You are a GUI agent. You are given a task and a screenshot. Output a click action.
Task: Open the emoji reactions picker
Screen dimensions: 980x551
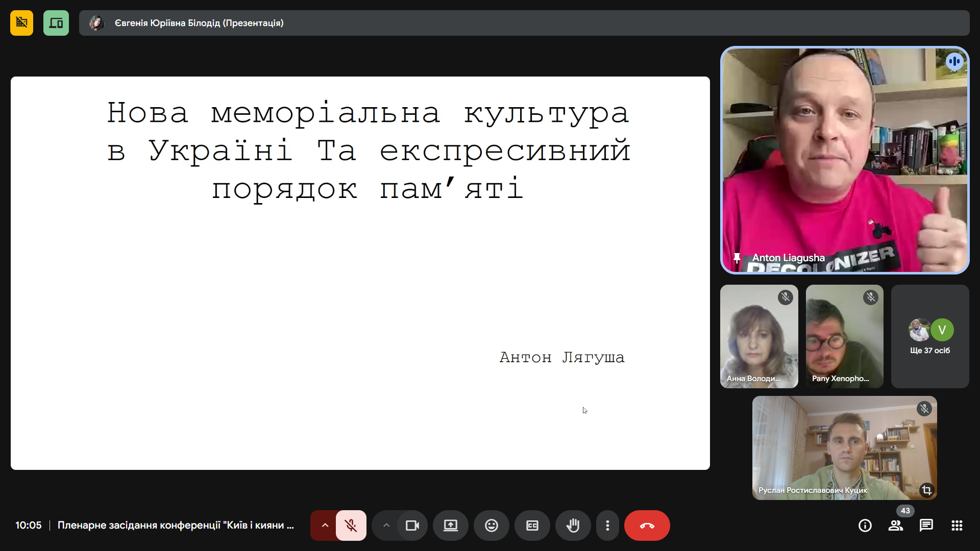click(x=491, y=525)
